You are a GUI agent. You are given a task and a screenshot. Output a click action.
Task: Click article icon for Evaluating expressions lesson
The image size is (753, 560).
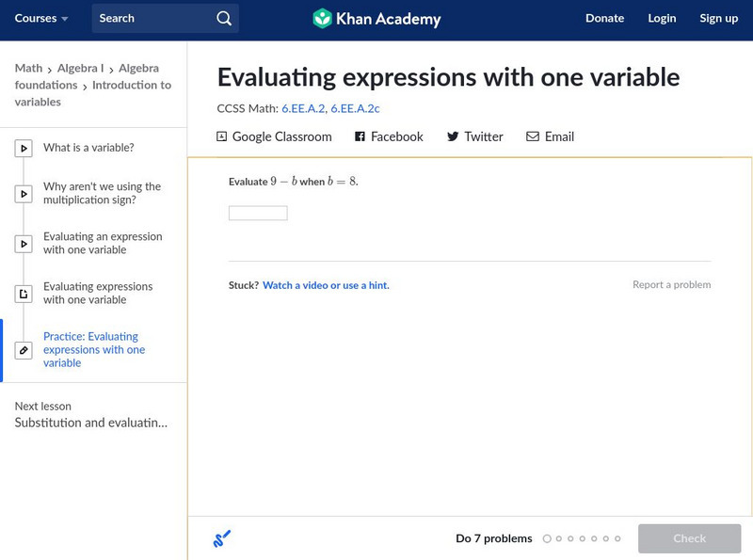click(x=24, y=294)
